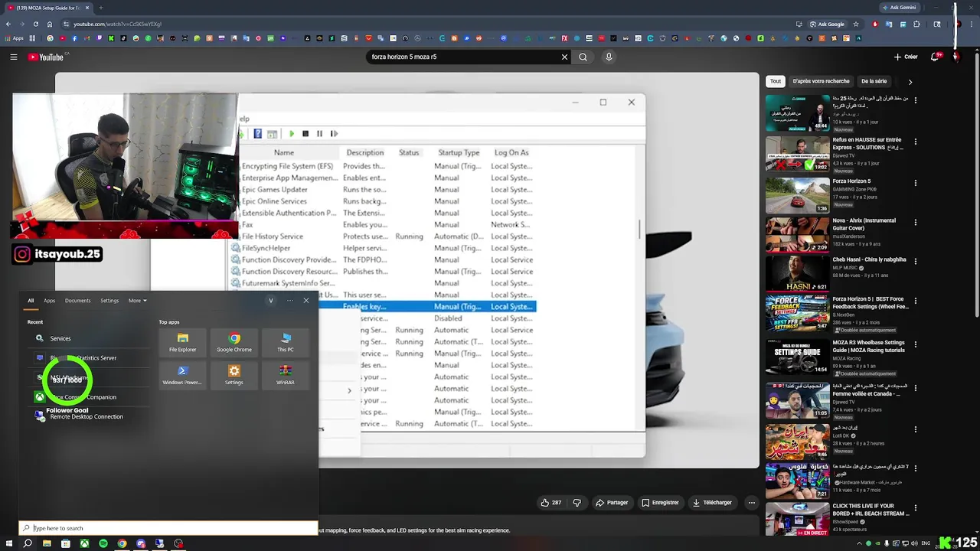Expand the More filter dropdown in search panel

[x=138, y=301]
